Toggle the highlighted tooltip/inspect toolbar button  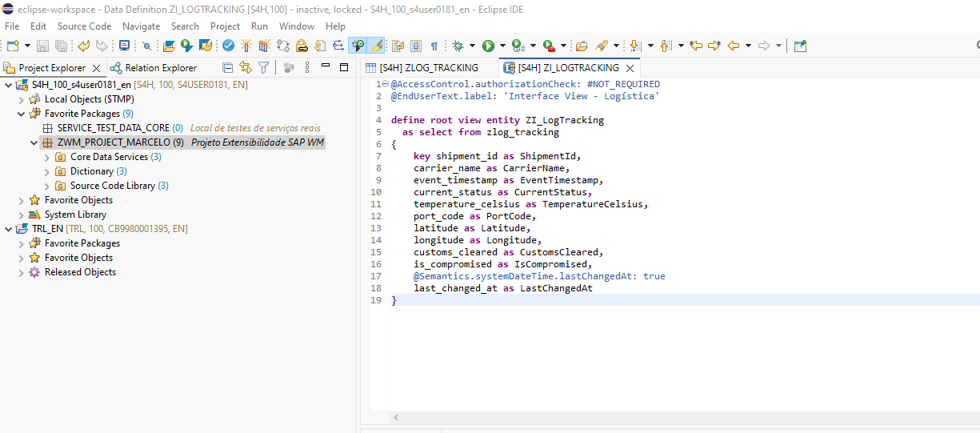[x=357, y=46]
